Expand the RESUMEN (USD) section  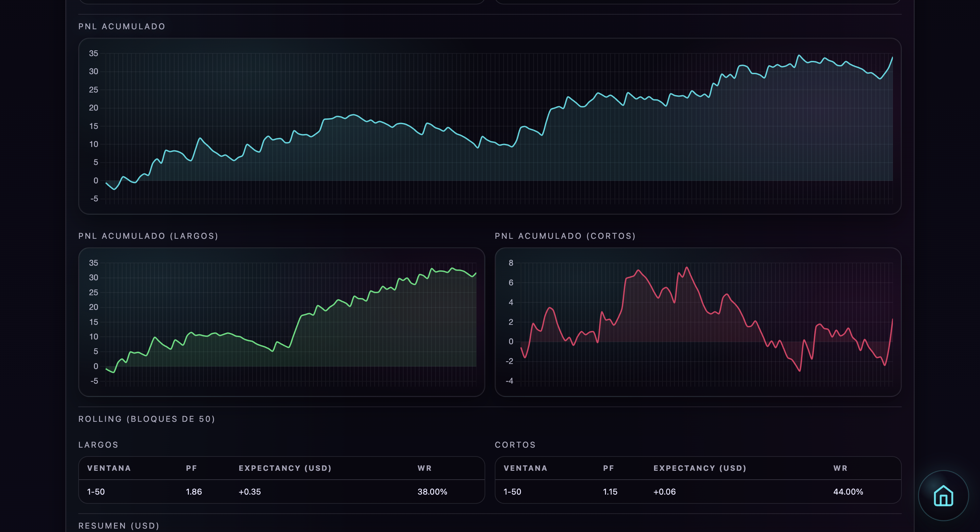119,526
